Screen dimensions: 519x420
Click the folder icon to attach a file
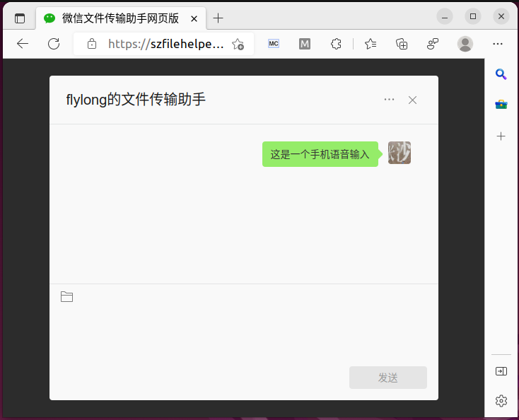click(67, 297)
